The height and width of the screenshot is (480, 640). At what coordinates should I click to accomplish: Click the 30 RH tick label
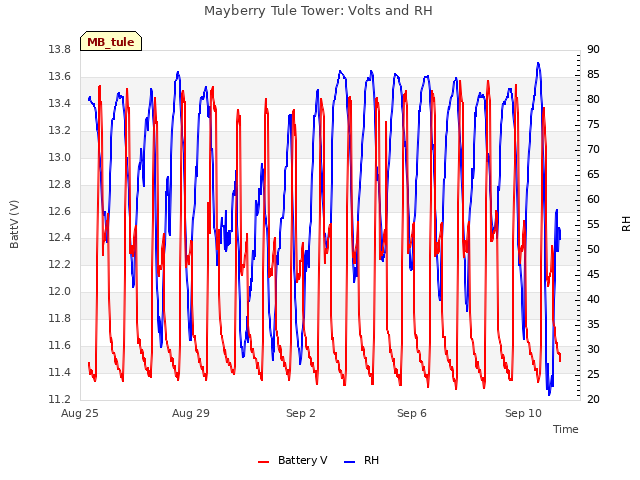coord(593,349)
